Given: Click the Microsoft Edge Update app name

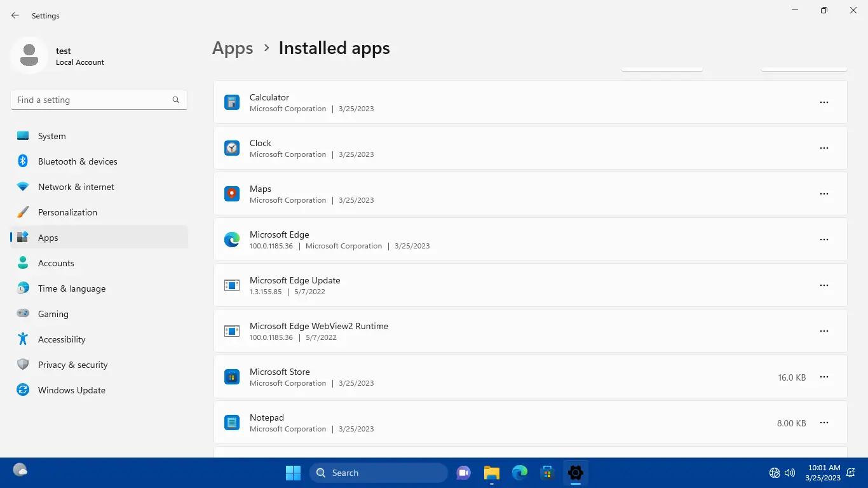Looking at the screenshot, I should pyautogui.click(x=295, y=280).
